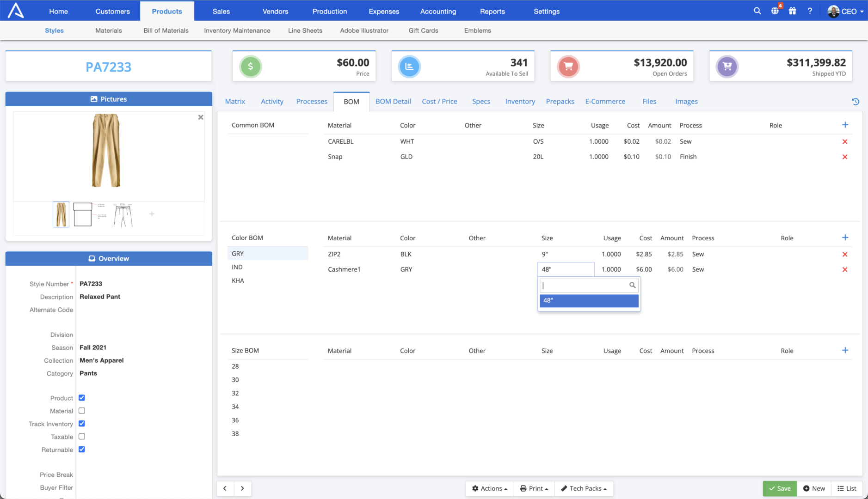Click the help question mark icon
The image size is (868, 499).
810,11
